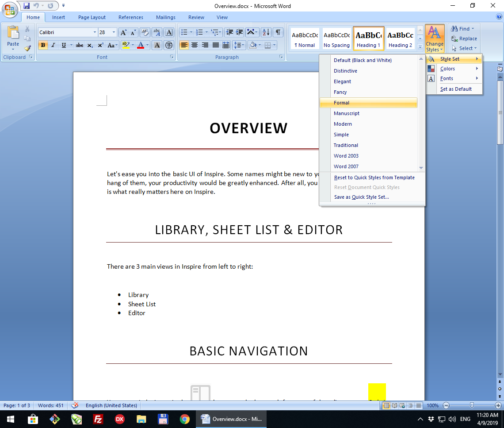
Task: Click the Redo icon in Quick Access Toolbar
Action: [50, 5]
